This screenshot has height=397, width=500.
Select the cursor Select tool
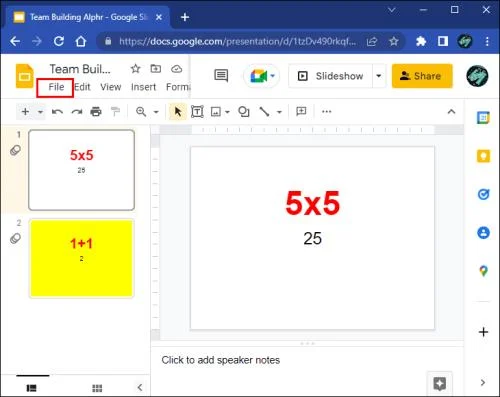178,111
